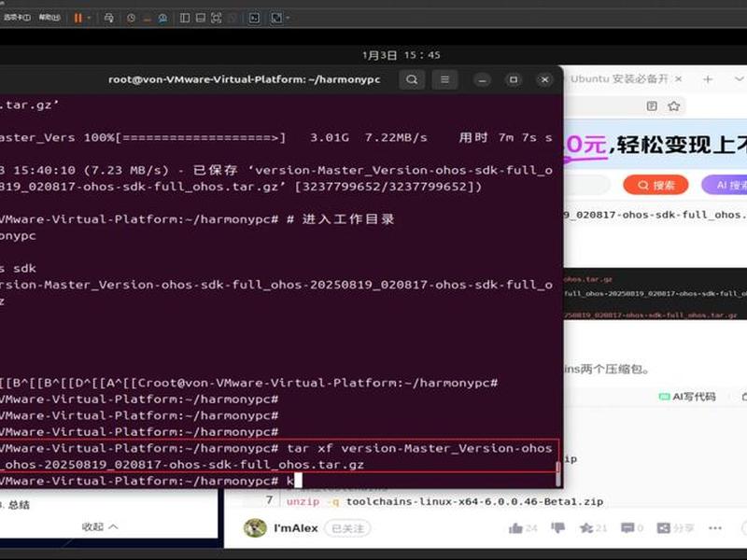Pause the virtual machine with the orange pause button
The width and height of the screenshot is (747, 560).
click(x=78, y=18)
